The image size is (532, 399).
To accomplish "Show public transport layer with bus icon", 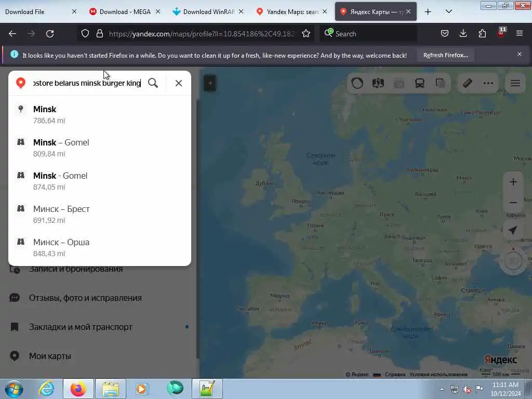I will tap(420, 83).
